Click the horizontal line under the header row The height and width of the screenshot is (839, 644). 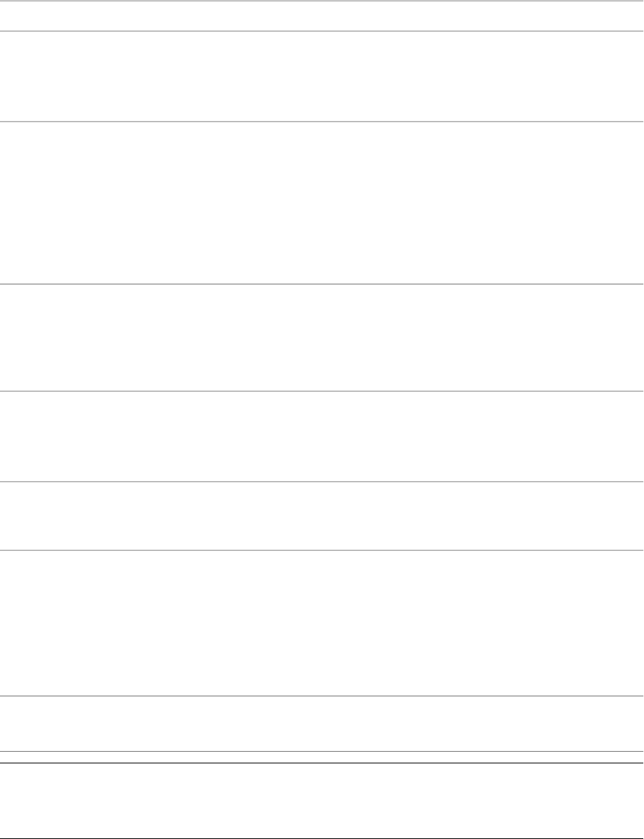click(x=322, y=30)
